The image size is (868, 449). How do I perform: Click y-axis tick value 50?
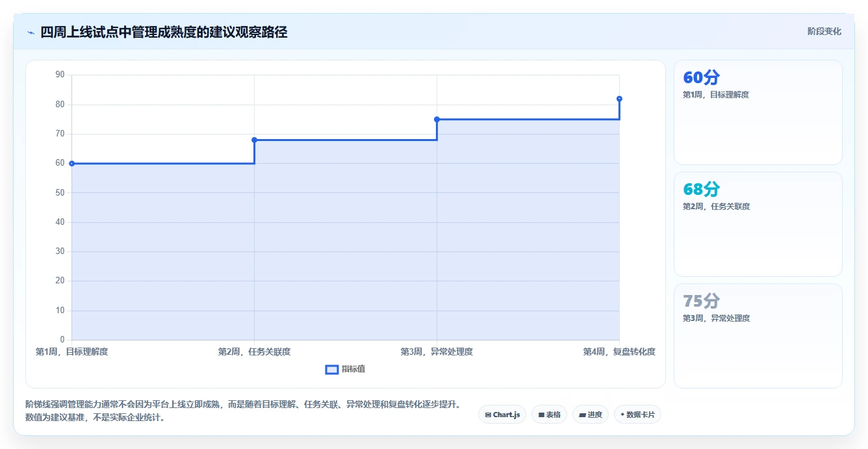[x=60, y=192]
